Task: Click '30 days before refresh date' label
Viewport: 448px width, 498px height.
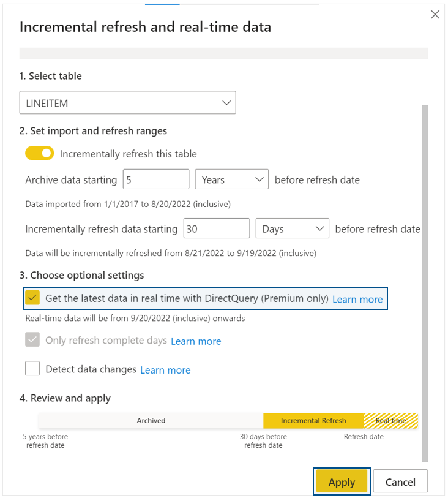Action: tap(263, 441)
